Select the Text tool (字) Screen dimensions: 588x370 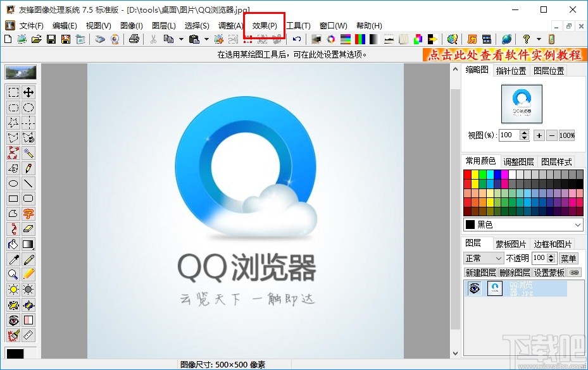pos(28,213)
